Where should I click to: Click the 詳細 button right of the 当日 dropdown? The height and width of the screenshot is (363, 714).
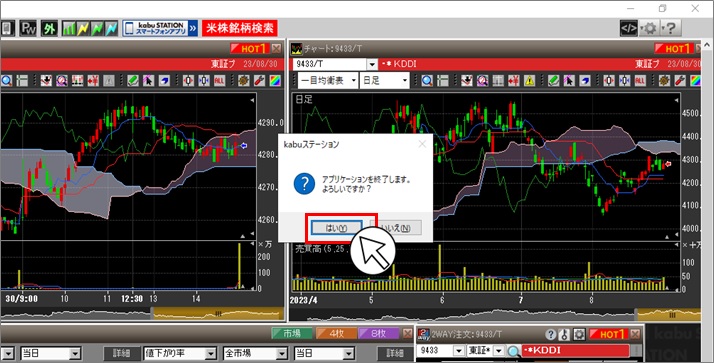395,353
